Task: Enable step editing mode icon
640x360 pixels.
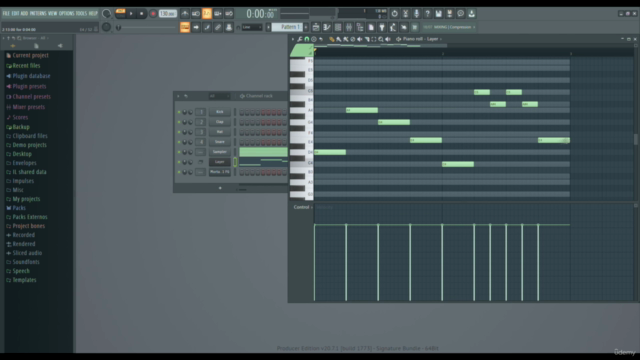Action: tap(207, 27)
